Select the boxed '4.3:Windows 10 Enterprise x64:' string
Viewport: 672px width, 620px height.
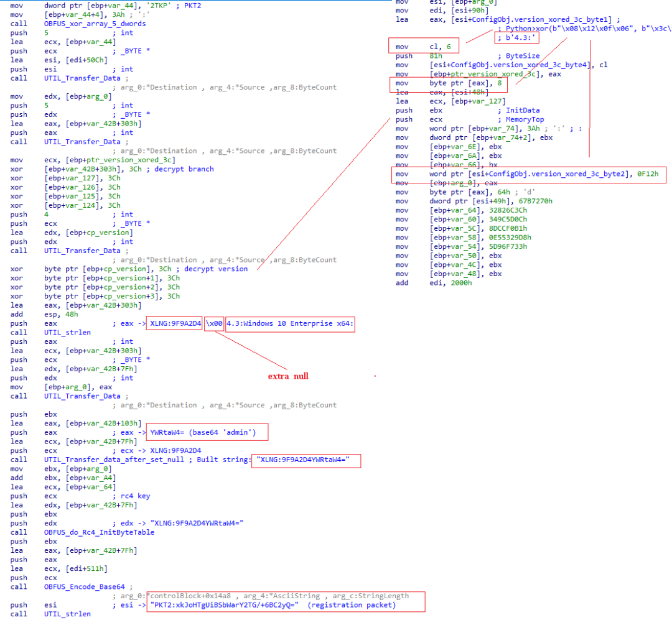(289, 323)
